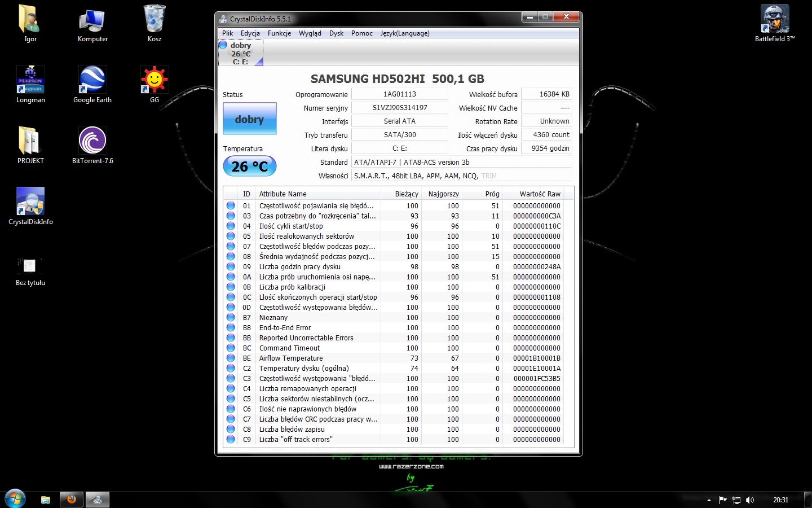Click the status orb for attribute C5
812x508 pixels.
pyautogui.click(x=231, y=399)
